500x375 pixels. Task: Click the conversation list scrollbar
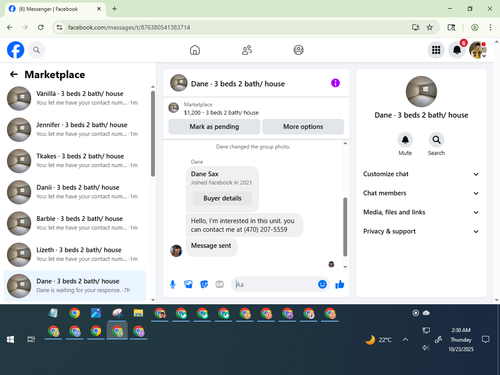point(153,133)
